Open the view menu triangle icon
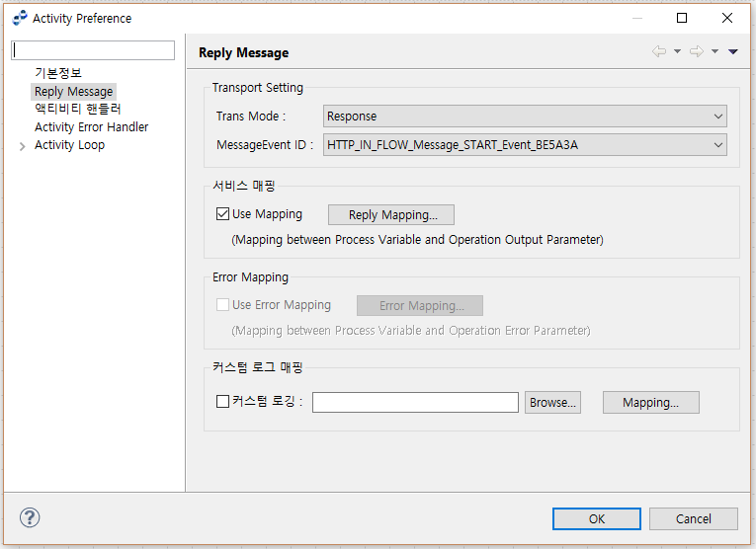This screenshot has height=549, width=756. point(733,52)
